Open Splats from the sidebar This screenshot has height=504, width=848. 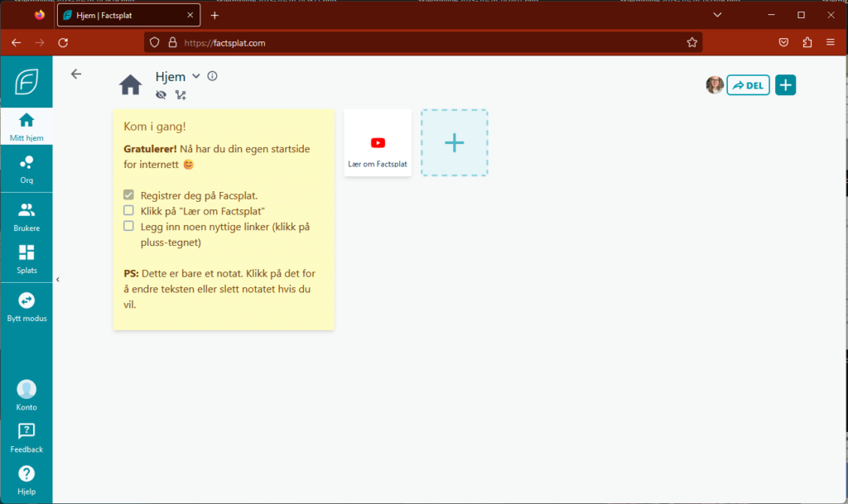[x=26, y=253]
